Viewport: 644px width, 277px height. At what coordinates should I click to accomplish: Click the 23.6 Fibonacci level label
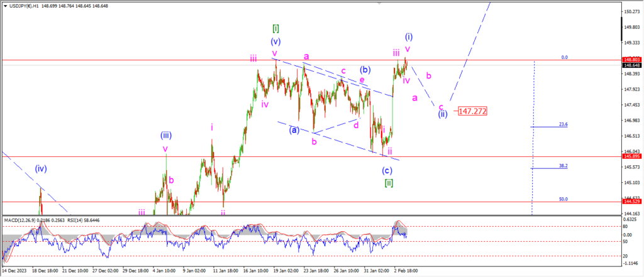[x=563, y=124]
